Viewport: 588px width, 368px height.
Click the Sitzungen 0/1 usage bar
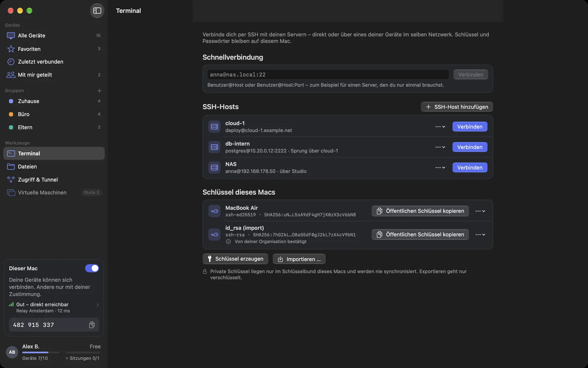click(82, 353)
